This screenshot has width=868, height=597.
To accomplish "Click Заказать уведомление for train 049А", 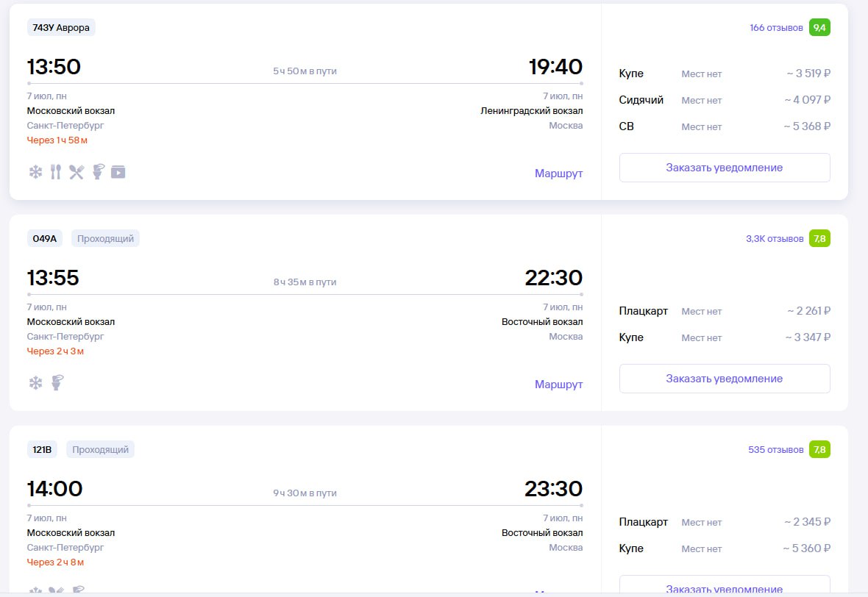I will [724, 379].
